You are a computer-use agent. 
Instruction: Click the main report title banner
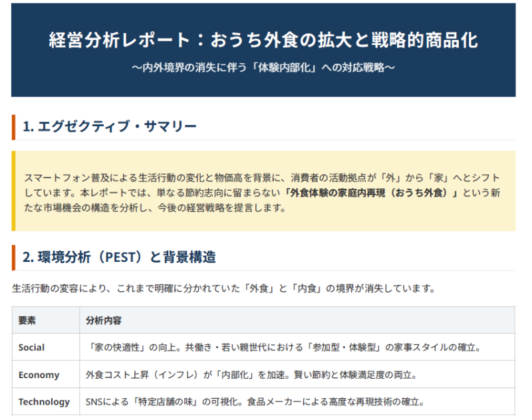tap(263, 50)
